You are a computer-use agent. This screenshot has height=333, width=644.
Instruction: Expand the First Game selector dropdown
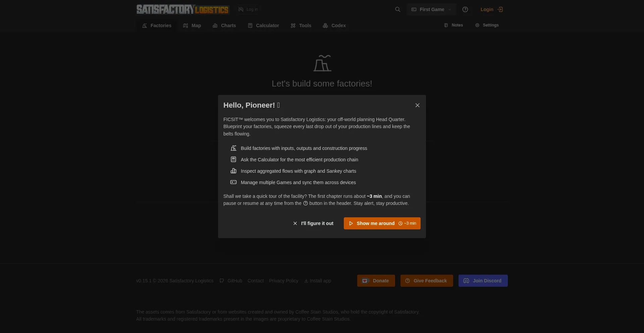pos(431,9)
